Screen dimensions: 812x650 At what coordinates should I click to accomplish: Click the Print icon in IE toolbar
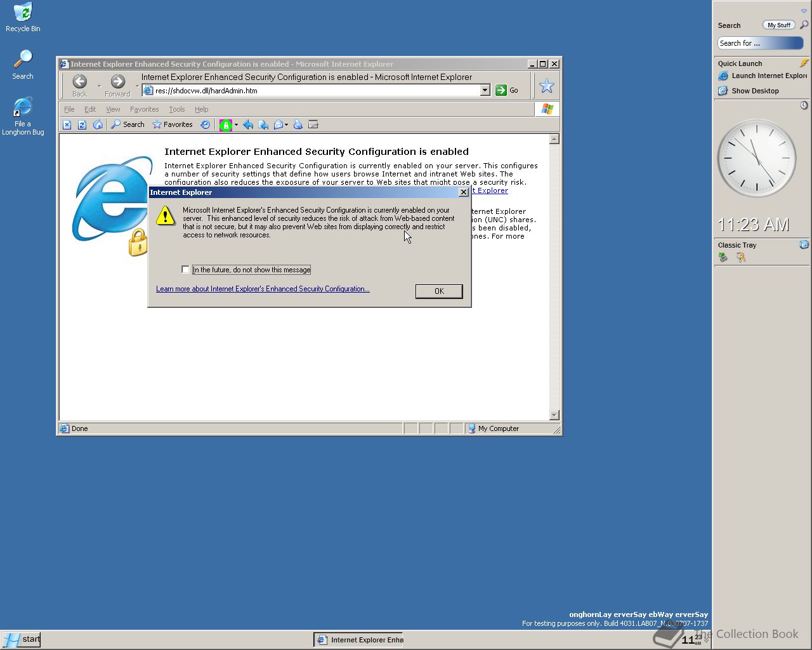coord(298,125)
